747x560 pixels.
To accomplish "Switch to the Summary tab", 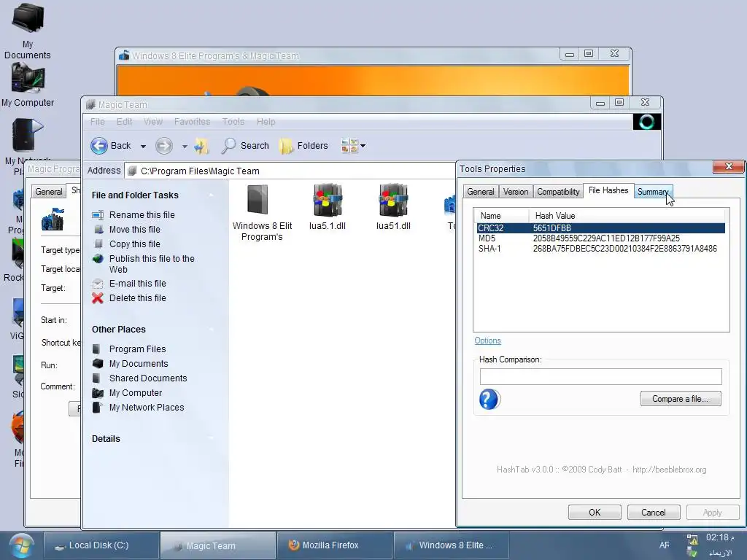I will (653, 192).
